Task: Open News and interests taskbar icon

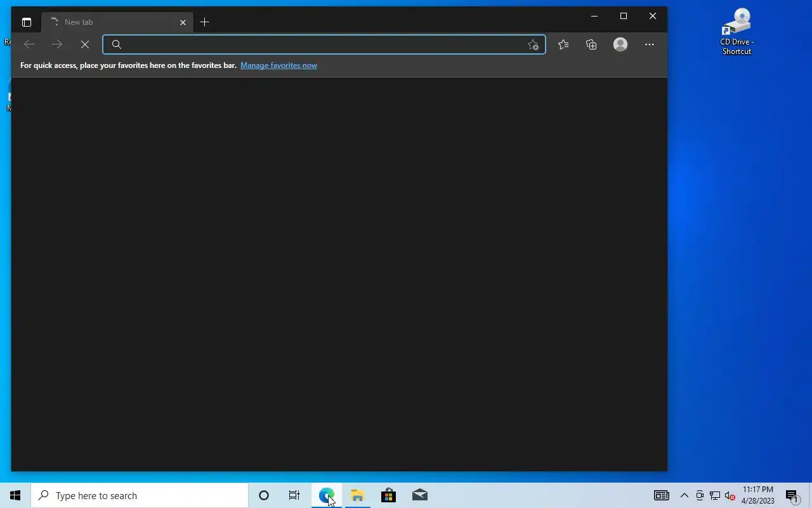Action: (x=662, y=495)
